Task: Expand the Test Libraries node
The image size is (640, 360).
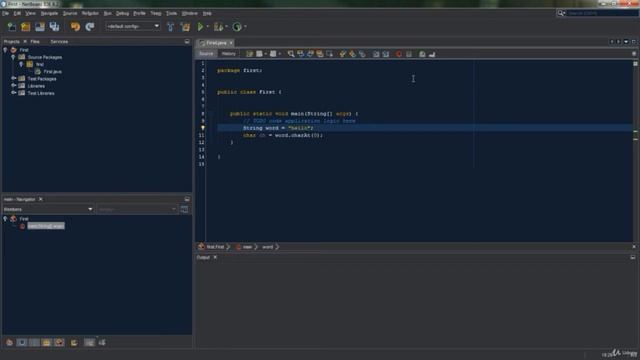Action: (x=13, y=93)
